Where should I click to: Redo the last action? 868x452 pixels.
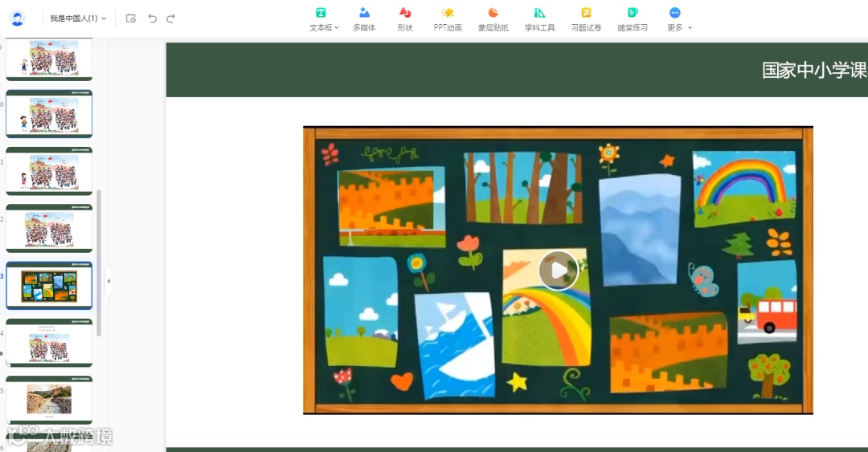[x=171, y=18]
